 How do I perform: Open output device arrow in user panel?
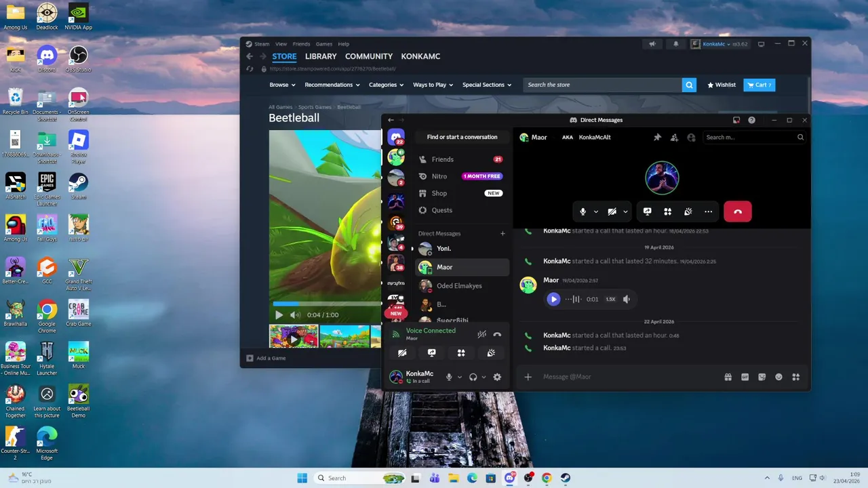(484, 377)
